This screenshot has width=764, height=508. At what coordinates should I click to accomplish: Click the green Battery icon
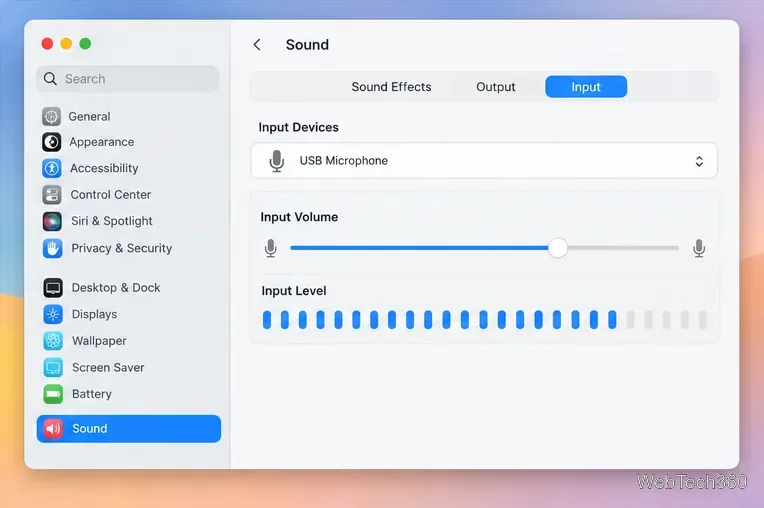tap(53, 394)
